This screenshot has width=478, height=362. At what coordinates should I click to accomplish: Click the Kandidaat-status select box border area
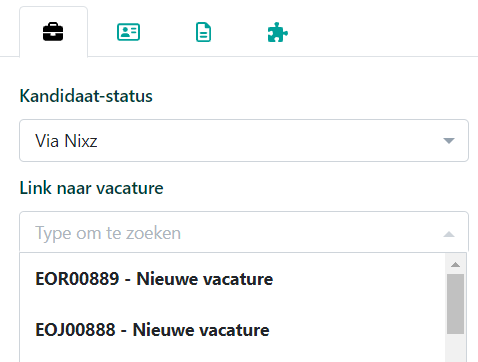[244, 141]
